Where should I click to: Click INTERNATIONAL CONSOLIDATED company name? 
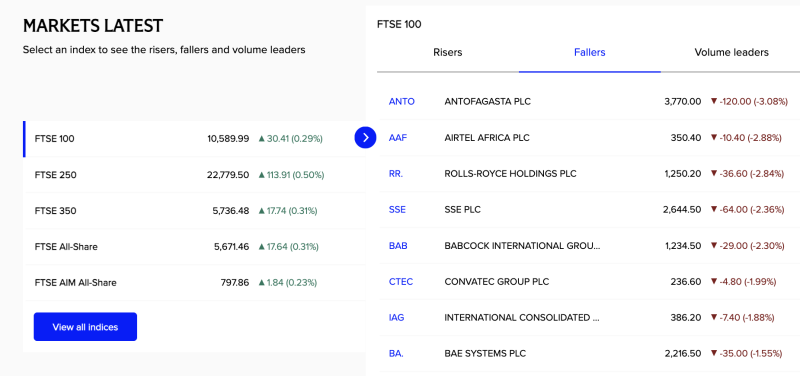pyautogui.click(x=522, y=317)
